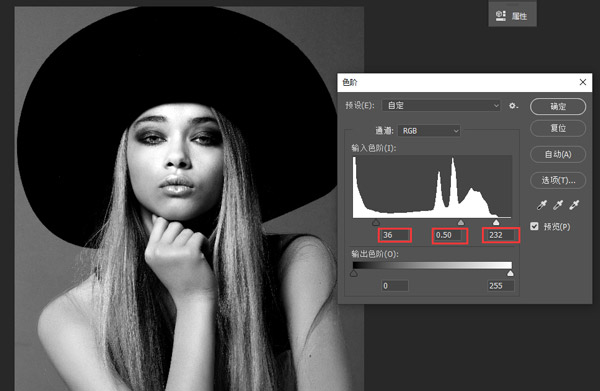The width and height of the screenshot is (600, 391).
Task: Click the input shadow slider triangle
Action: (x=376, y=222)
